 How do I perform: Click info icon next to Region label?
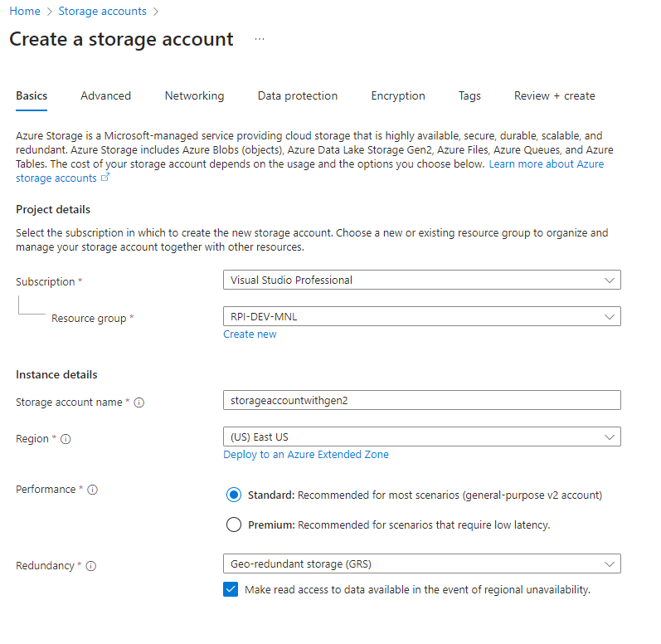pos(66,439)
